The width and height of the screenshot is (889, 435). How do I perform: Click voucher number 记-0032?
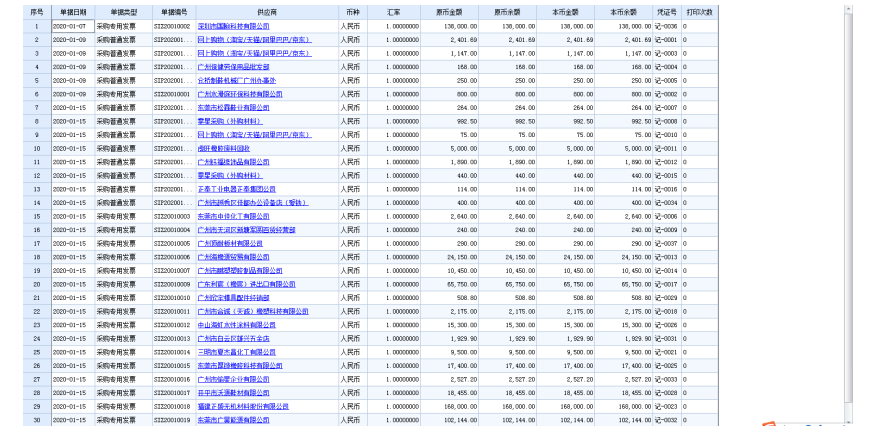pos(667,420)
